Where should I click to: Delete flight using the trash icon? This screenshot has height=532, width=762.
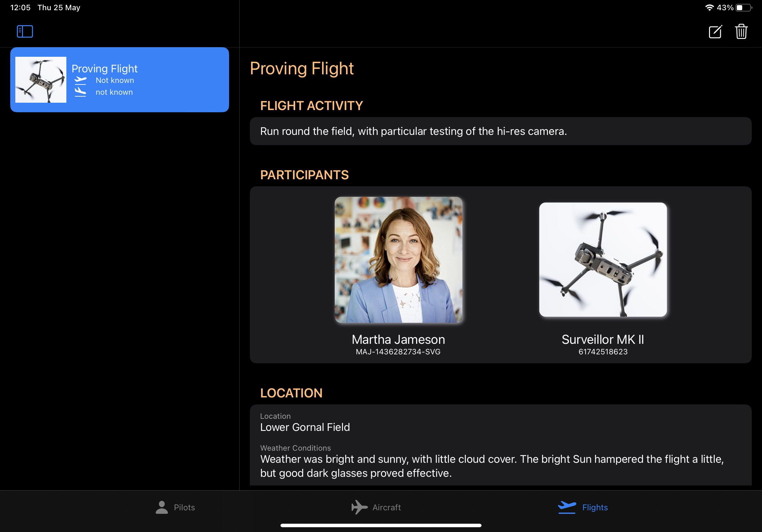tap(742, 32)
